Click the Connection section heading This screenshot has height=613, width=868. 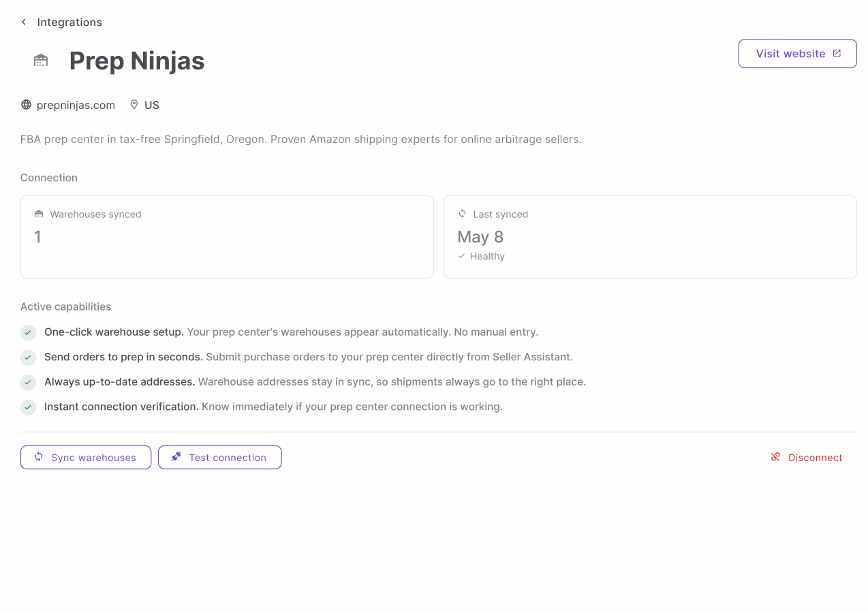[x=49, y=178]
